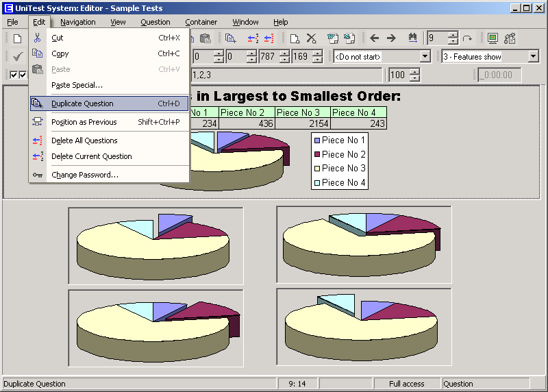This screenshot has width=548, height=392.
Task: Choose Copy from Edit menu
Action: pos(110,53)
